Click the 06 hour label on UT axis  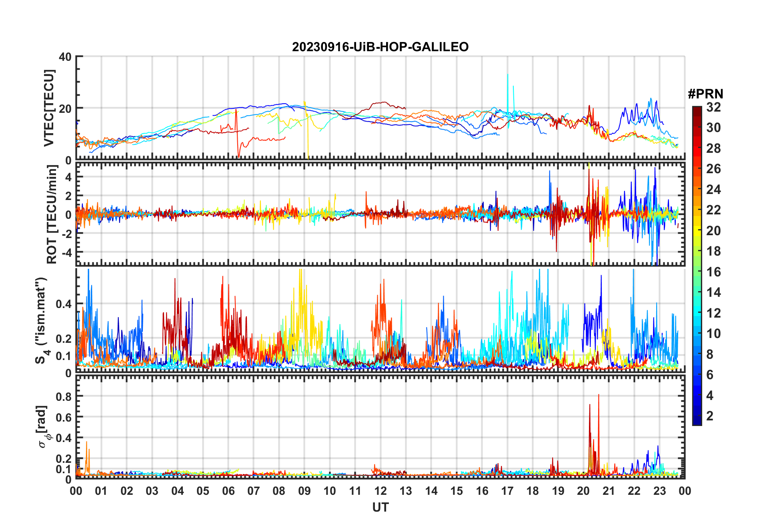coord(228,491)
